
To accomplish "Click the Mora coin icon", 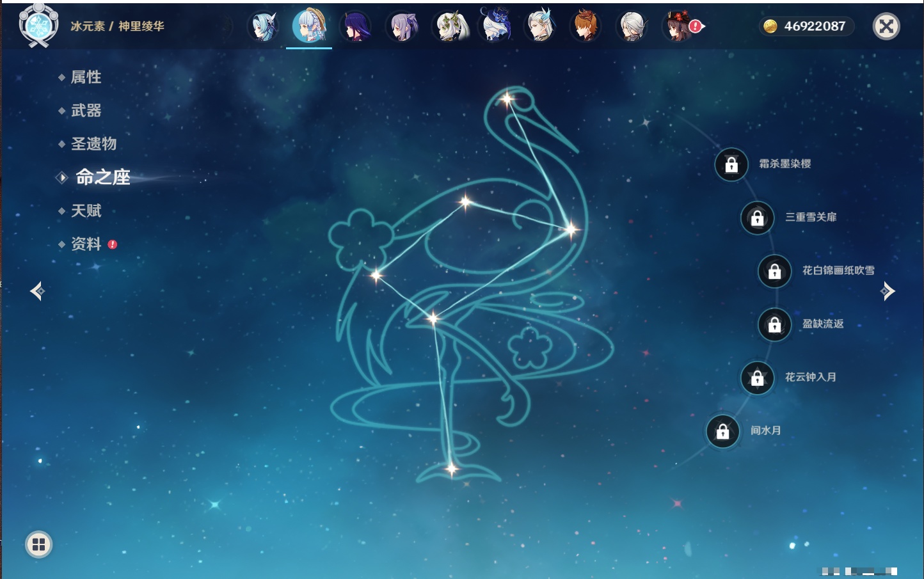I will pyautogui.click(x=770, y=26).
